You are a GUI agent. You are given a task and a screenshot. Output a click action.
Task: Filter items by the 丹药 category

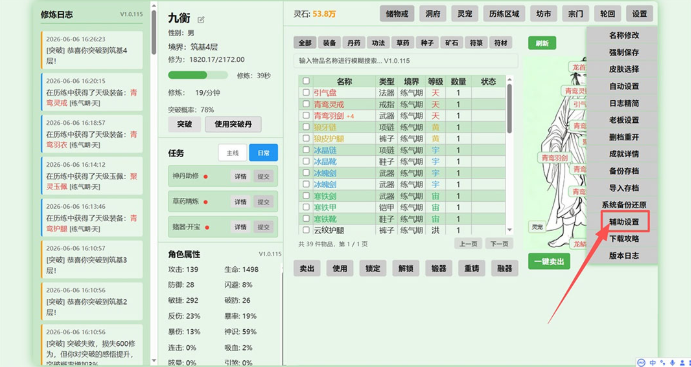354,43
